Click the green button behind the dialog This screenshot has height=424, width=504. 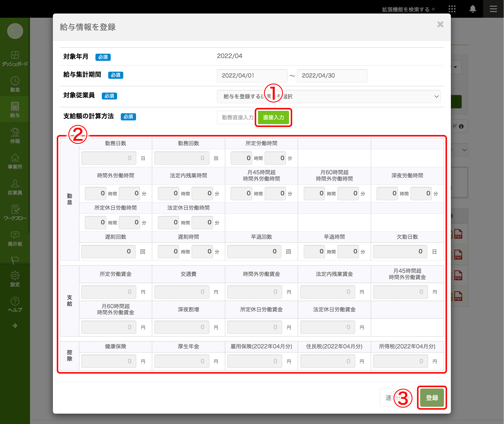[x=456, y=102]
